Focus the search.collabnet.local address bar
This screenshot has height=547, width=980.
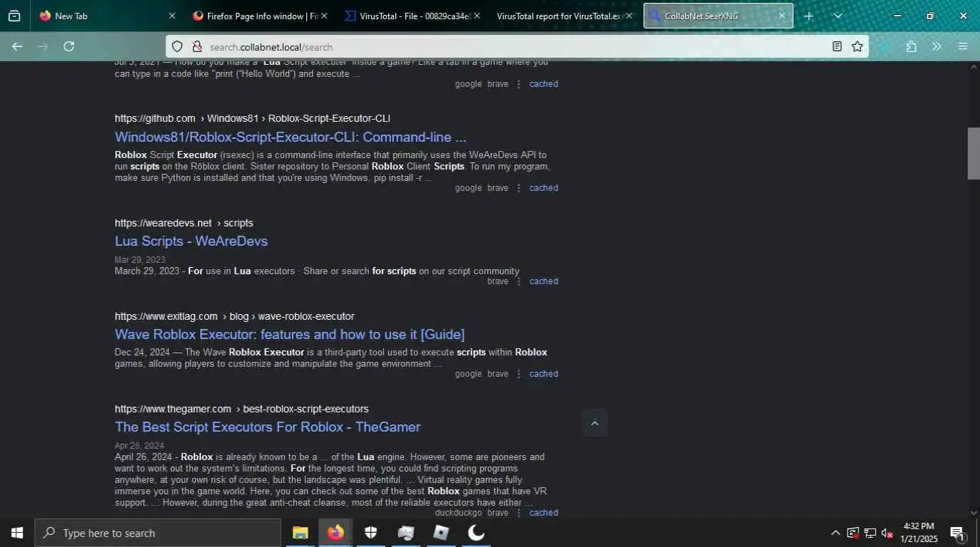[x=516, y=47]
